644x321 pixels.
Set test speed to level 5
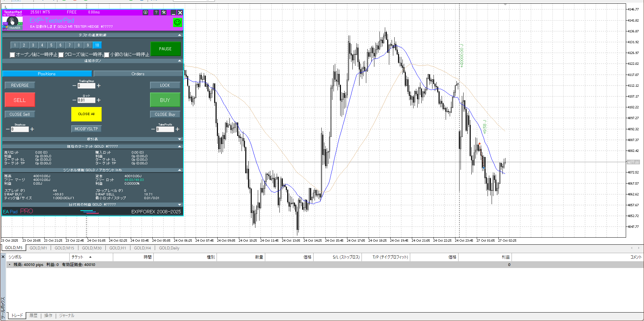pos(51,45)
